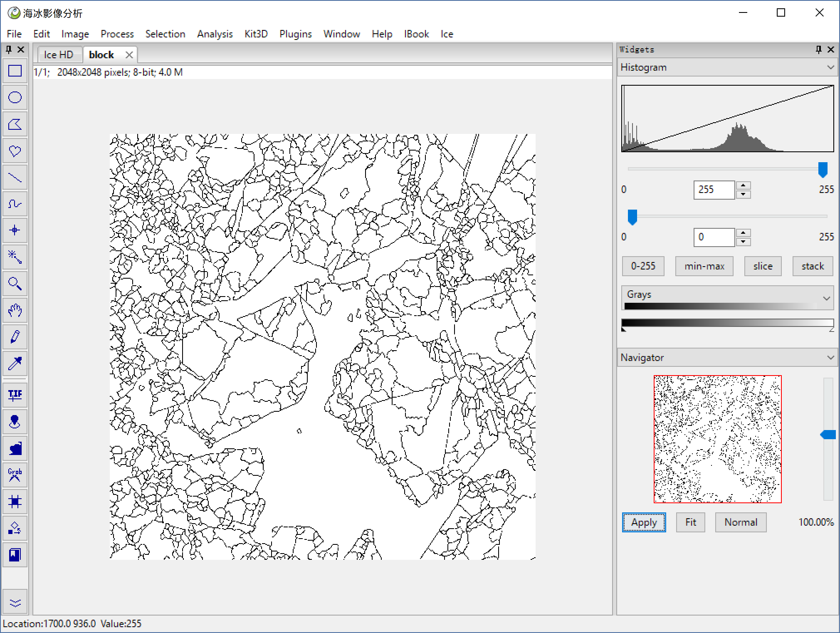Select the rectangle selection tool
This screenshot has width=840, height=633.
coord(15,71)
